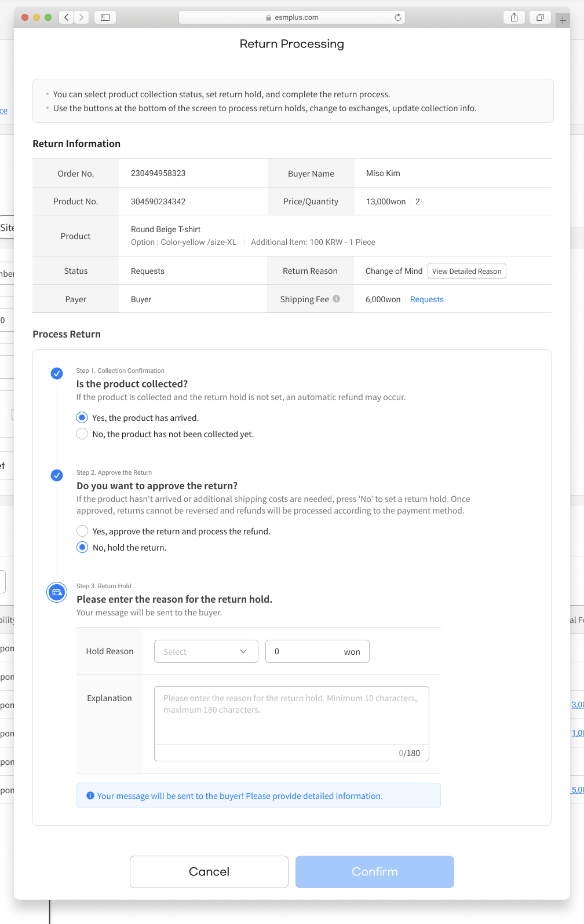Select 'No, the product has not been collected yet'
Viewport: 584px width, 924px height.
click(x=82, y=434)
